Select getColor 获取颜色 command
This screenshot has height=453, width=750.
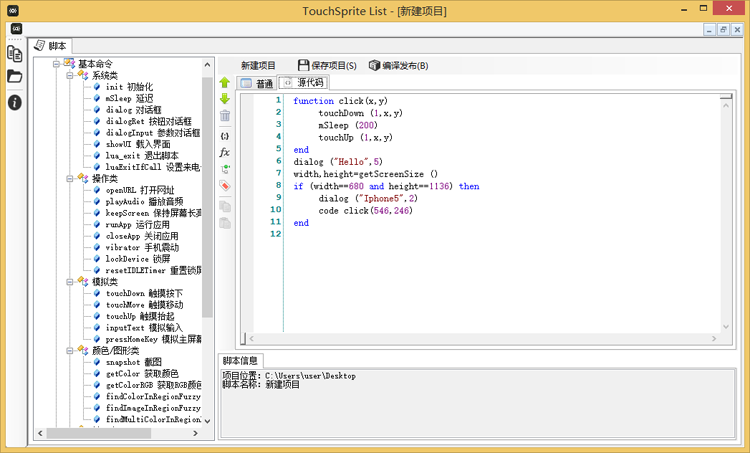coord(142,374)
